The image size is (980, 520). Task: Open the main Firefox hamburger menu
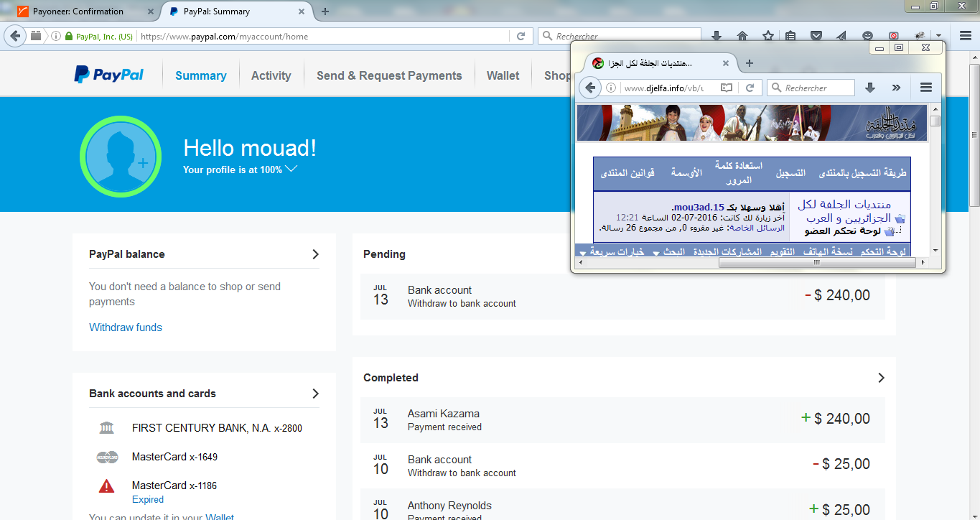[965, 36]
